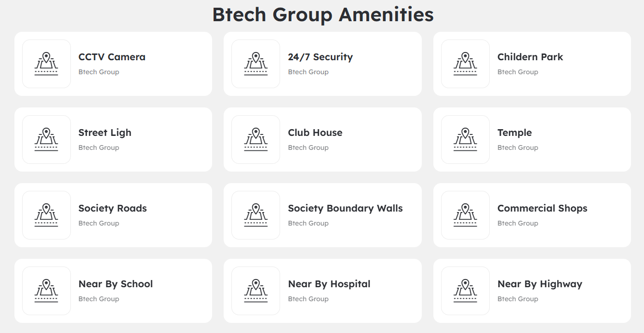The image size is (644, 333).
Task: Select the Society Boundary Walls title
Action: tap(345, 208)
